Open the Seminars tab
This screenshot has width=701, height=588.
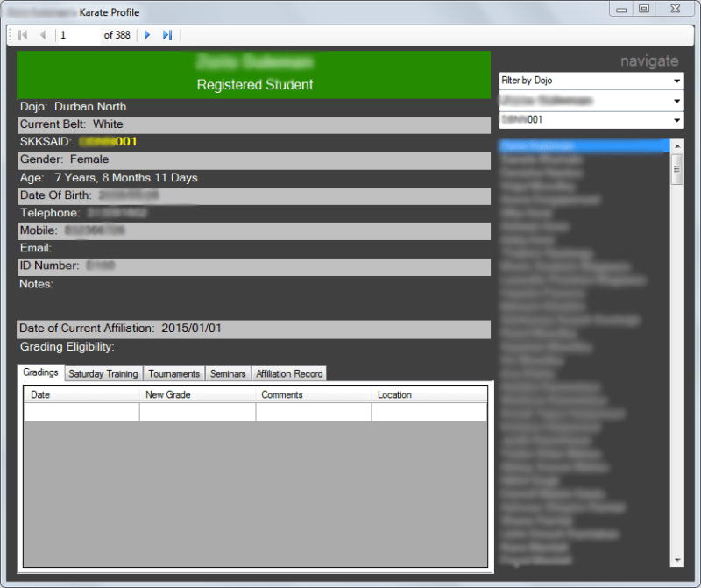tap(228, 374)
